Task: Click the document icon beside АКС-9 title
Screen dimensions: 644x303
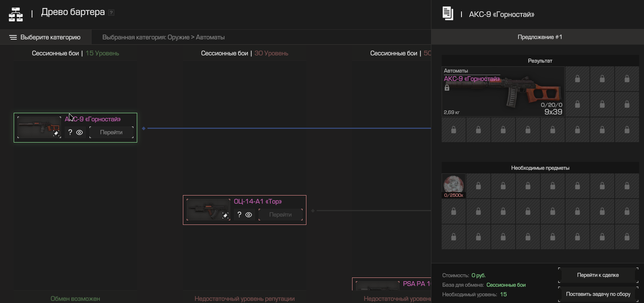Action: 448,13
